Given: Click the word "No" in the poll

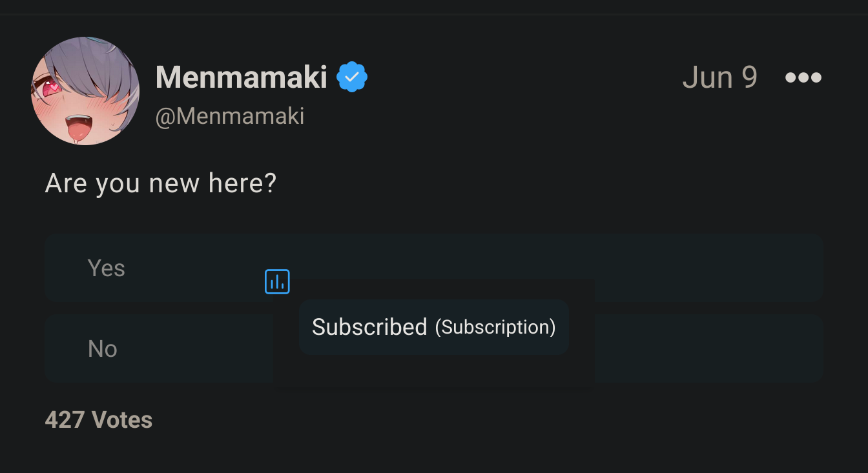Looking at the screenshot, I should coord(103,348).
